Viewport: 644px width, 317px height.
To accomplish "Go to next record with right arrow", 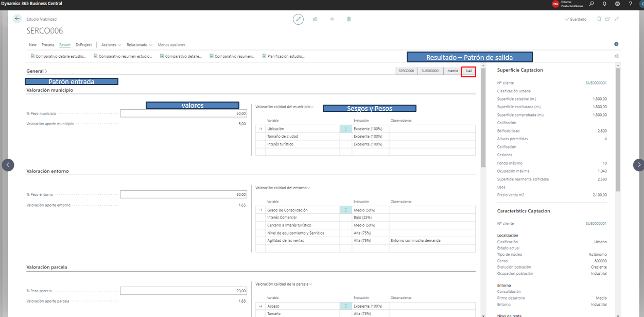I will point(639,164).
